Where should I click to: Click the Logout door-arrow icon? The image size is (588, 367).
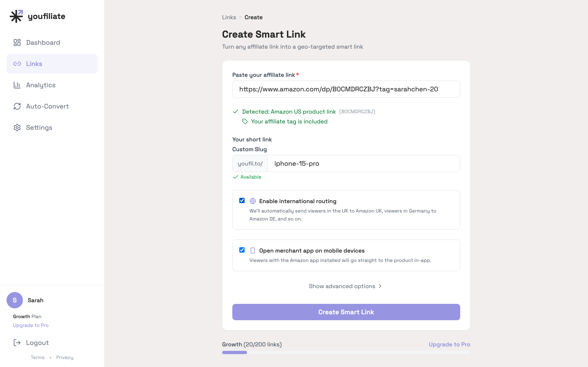pos(17,342)
